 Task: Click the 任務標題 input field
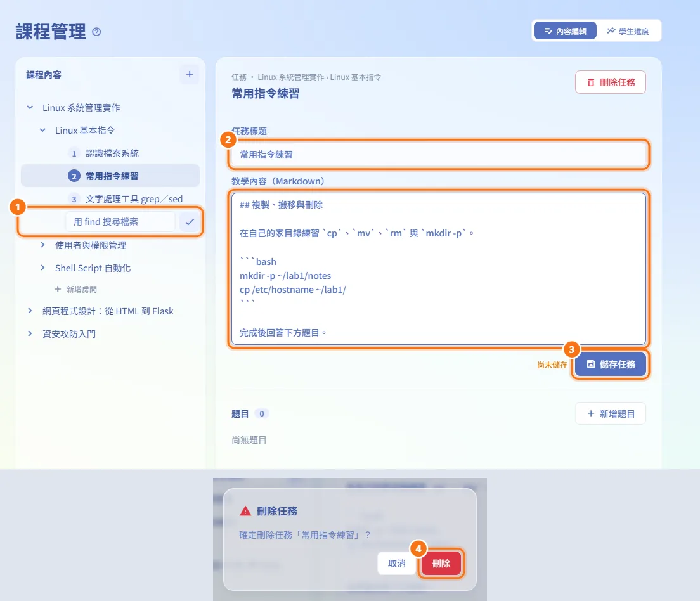pos(438,155)
